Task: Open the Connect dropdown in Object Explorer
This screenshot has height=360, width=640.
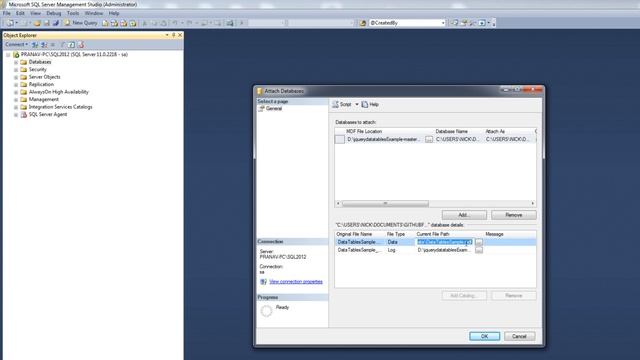Action: pyautogui.click(x=17, y=44)
